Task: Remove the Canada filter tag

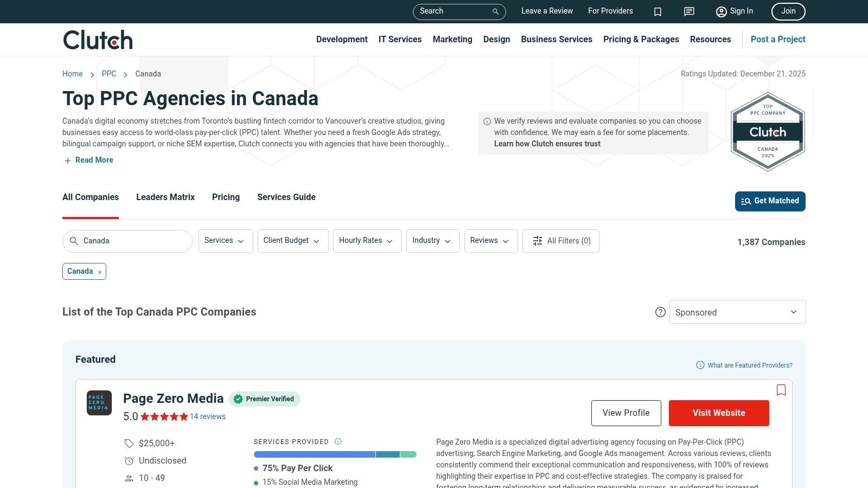Action: tap(100, 271)
